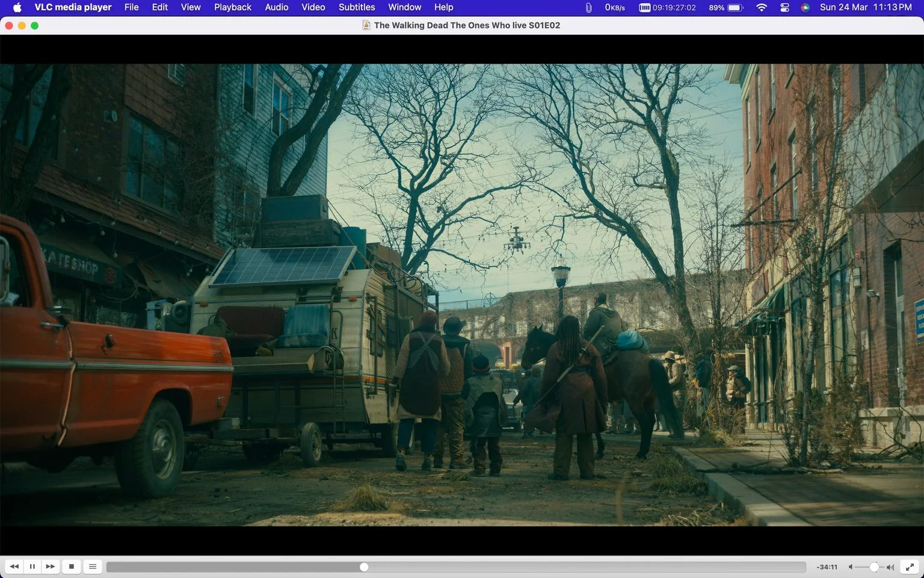This screenshot has height=578, width=924.
Task: Open the Audio menu
Action: [x=277, y=7]
